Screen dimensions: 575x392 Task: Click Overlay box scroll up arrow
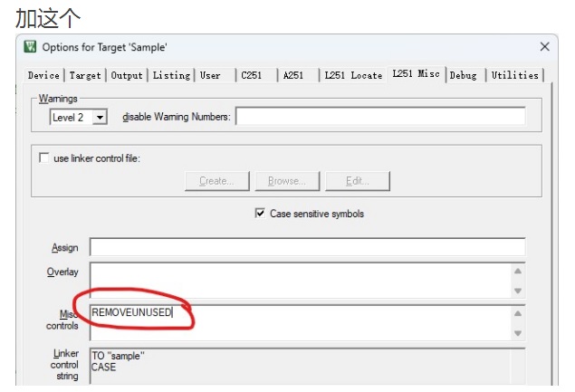[518, 272]
